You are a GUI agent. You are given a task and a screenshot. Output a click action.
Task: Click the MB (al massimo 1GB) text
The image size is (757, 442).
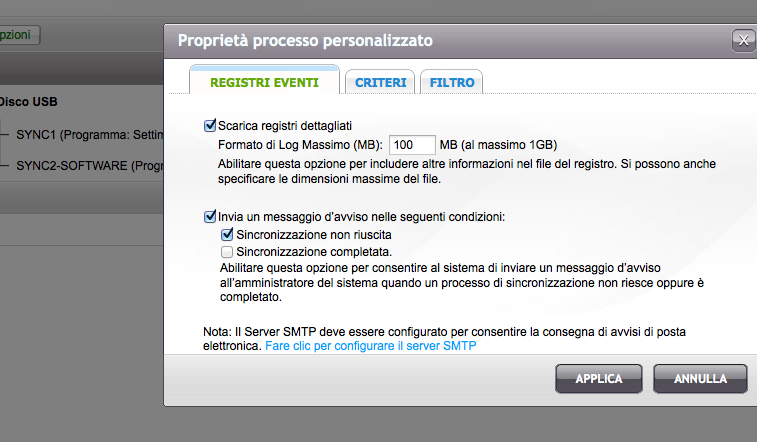498,145
